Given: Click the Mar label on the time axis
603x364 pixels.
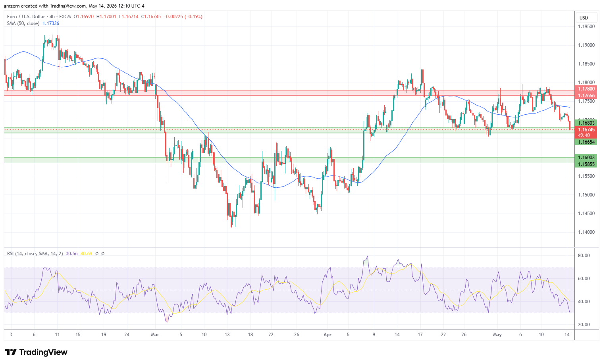Looking at the screenshot, I should click(x=155, y=335).
